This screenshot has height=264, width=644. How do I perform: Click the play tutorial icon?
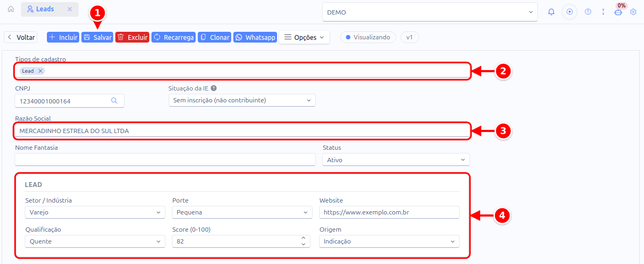(569, 12)
